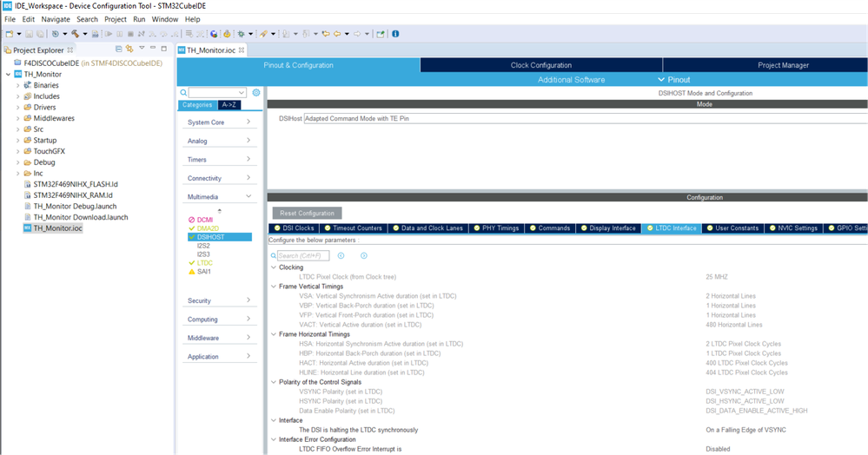Switch to A->Z view tab
Image resolution: width=868 pixels, height=455 pixels.
coord(229,104)
